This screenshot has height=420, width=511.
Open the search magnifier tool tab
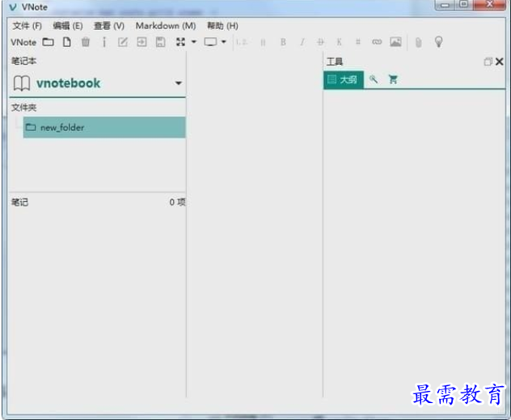click(x=374, y=79)
